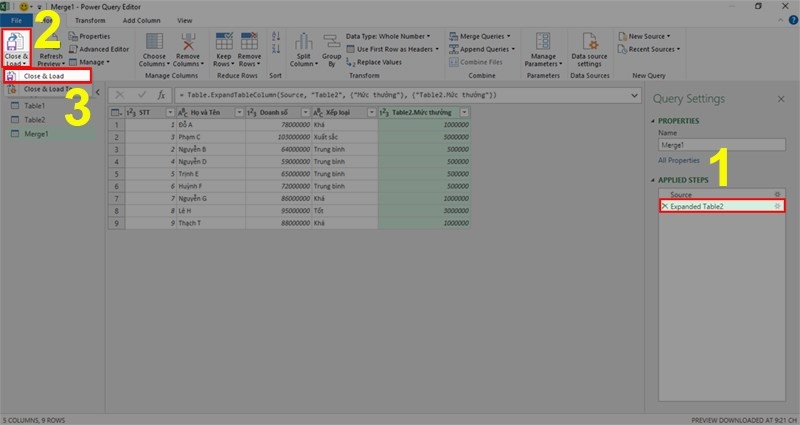Select Close & Load from dropdown menu

point(47,76)
